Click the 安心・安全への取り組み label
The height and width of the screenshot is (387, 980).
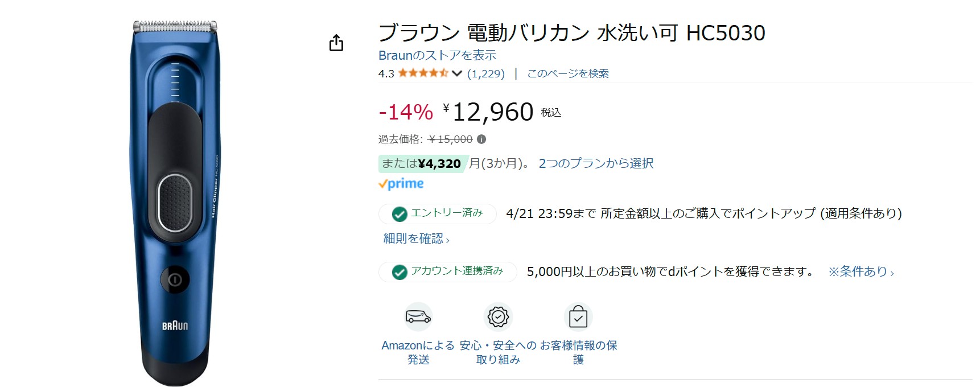pyautogui.click(x=498, y=352)
